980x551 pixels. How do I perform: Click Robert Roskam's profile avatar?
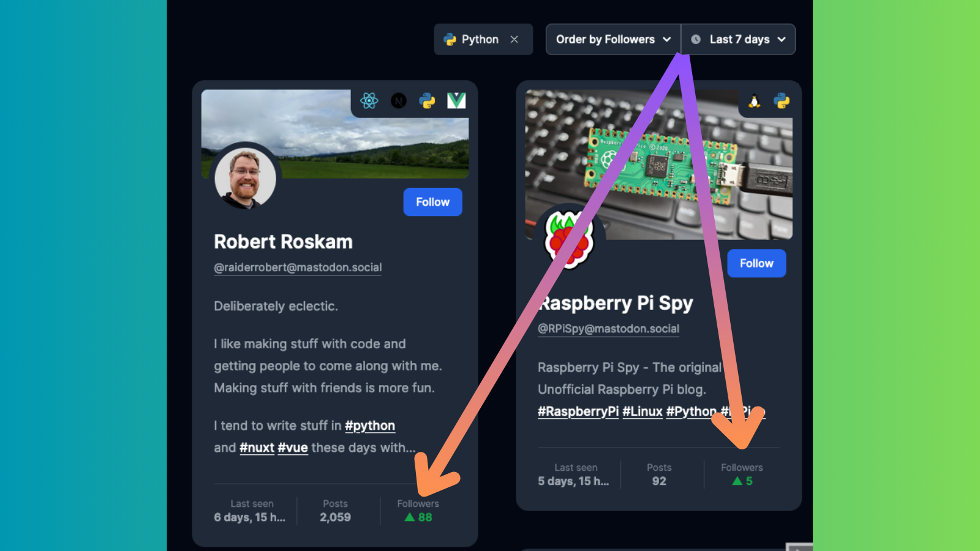(245, 178)
